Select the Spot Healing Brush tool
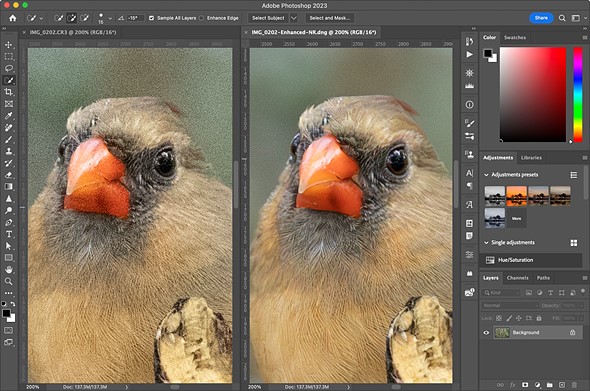Image resolution: width=590 pixels, height=391 pixels. [x=9, y=128]
